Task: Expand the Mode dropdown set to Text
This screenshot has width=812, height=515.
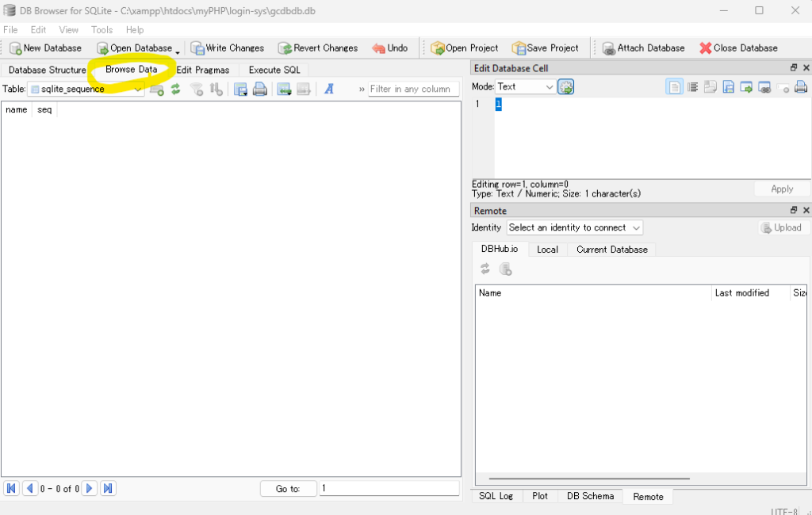Action: 526,87
